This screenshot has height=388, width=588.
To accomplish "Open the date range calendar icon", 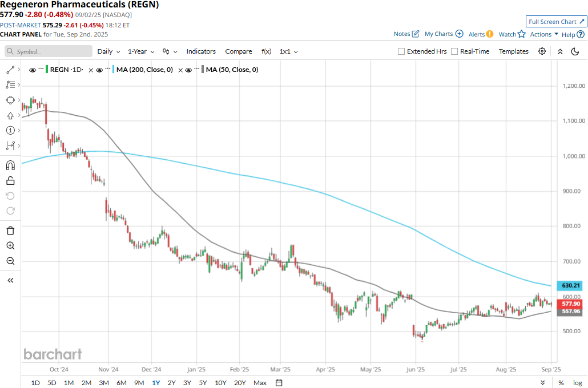I will tap(279, 383).
